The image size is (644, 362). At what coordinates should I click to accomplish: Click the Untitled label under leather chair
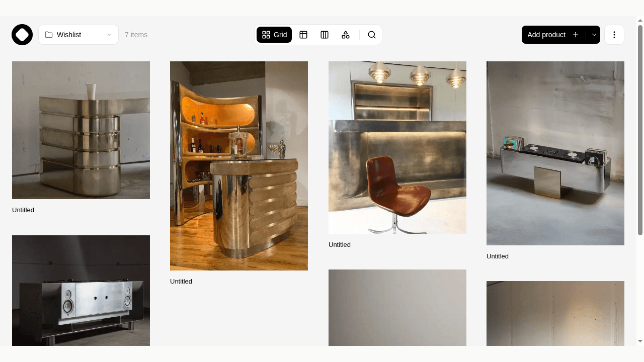point(340,245)
